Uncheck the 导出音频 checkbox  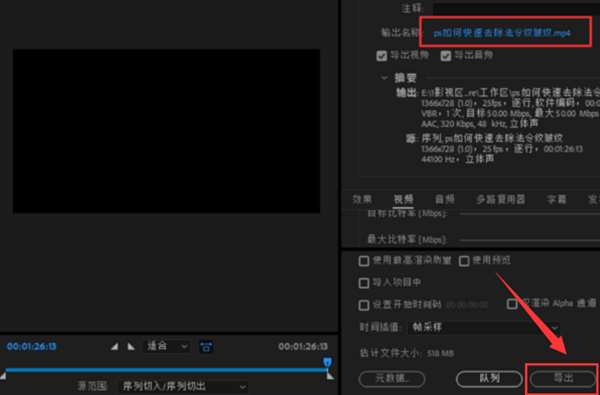pos(445,56)
